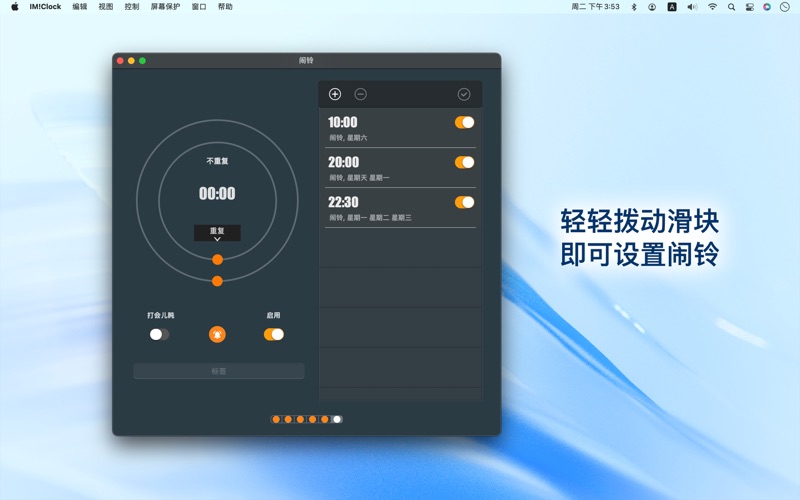Open the 控制 menu
This screenshot has width=800, height=500.
coord(132,7)
